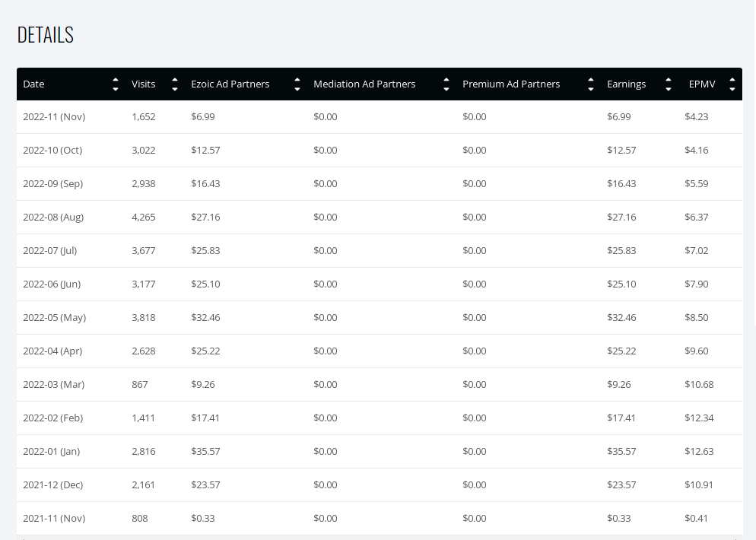Click visits value 4,265
This screenshot has height=540, width=756.
[144, 217]
